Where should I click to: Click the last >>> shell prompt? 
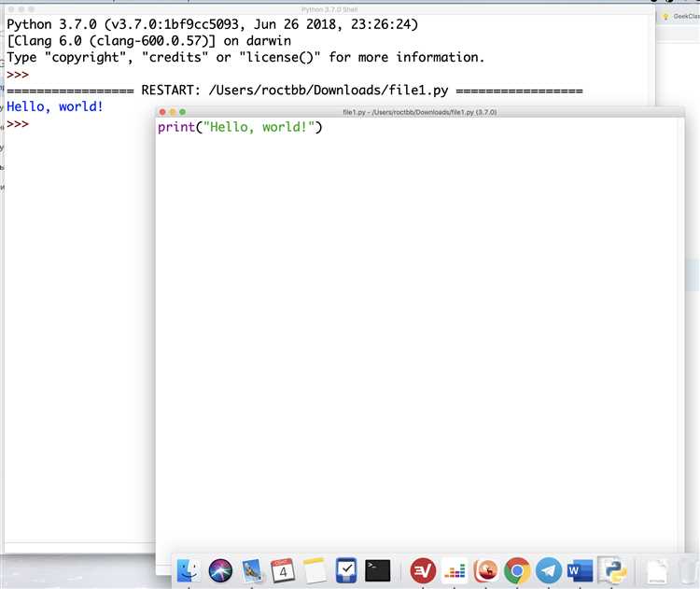pyautogui.click(x=18, y=124)
